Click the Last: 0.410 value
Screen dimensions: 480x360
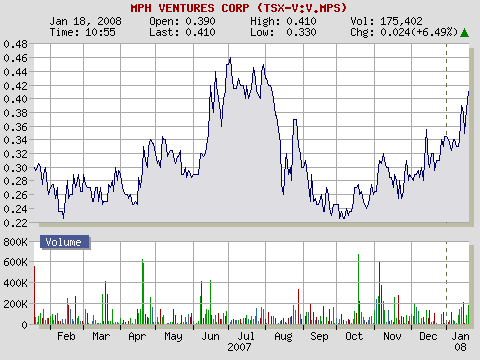[x=182, y=32]
